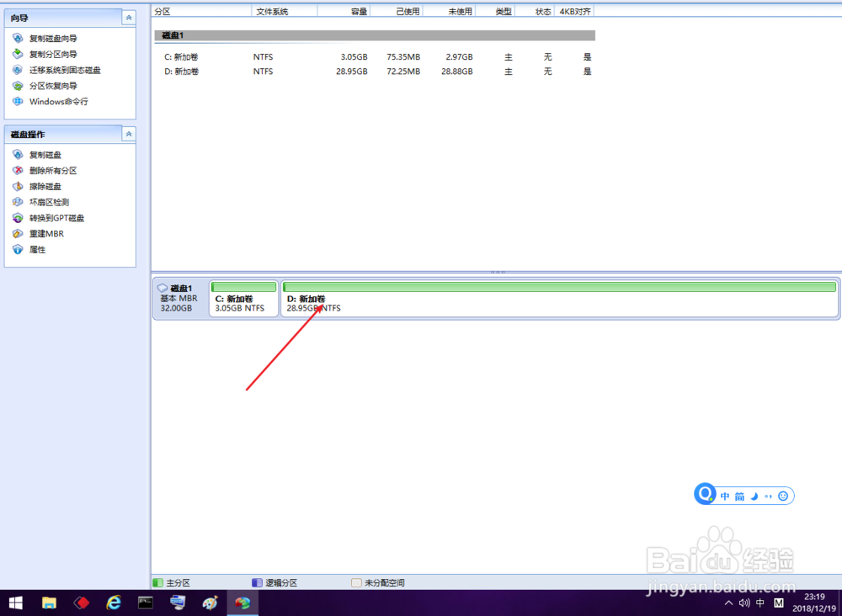Image resolution: width=842 pixels, height=616 pixels.
Task: Click the 复制磁盘向导 wizard icon
Action: tap(18, 38)
